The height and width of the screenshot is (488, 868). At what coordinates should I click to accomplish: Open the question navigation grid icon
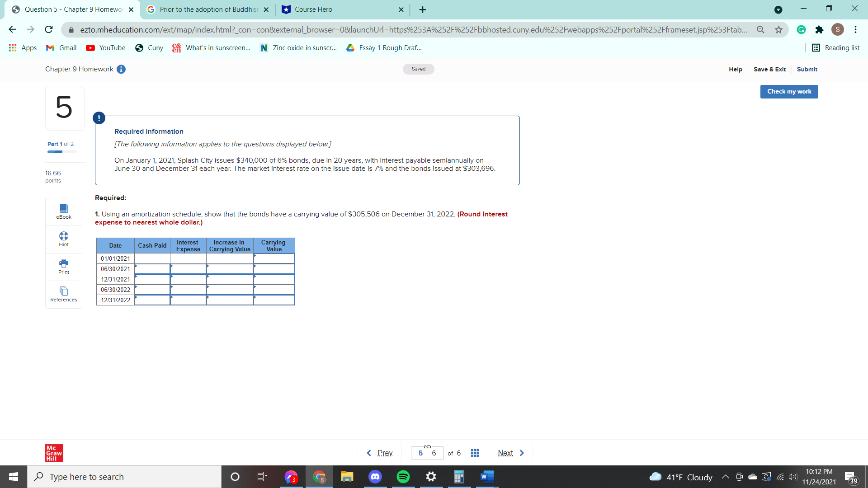pyautogui.click(x=474, y=453)
